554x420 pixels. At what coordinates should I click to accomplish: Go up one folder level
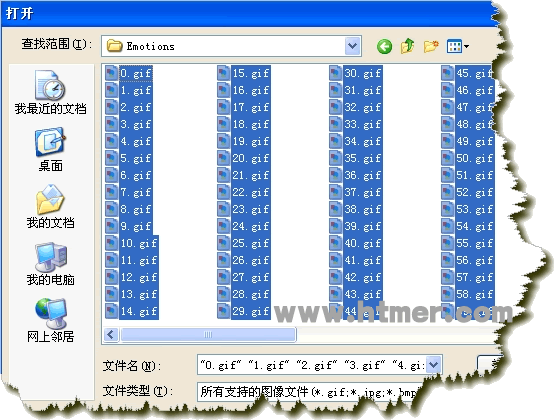pyautogui.click(x=407, y=46)
